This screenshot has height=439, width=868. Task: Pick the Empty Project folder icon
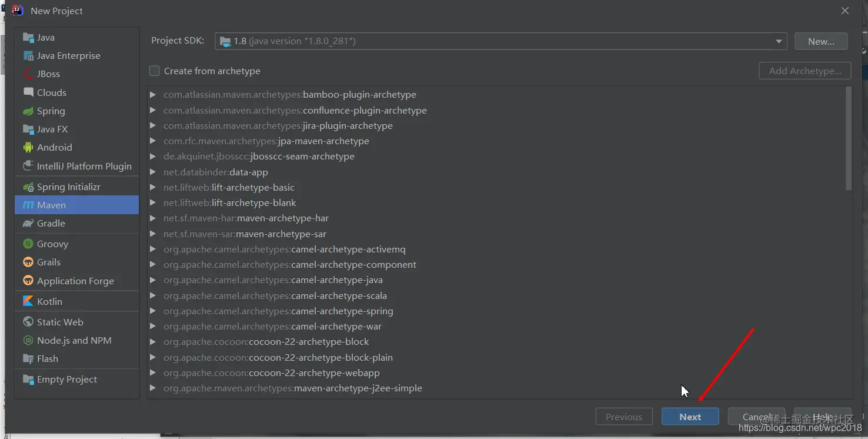tap(28, 380)
